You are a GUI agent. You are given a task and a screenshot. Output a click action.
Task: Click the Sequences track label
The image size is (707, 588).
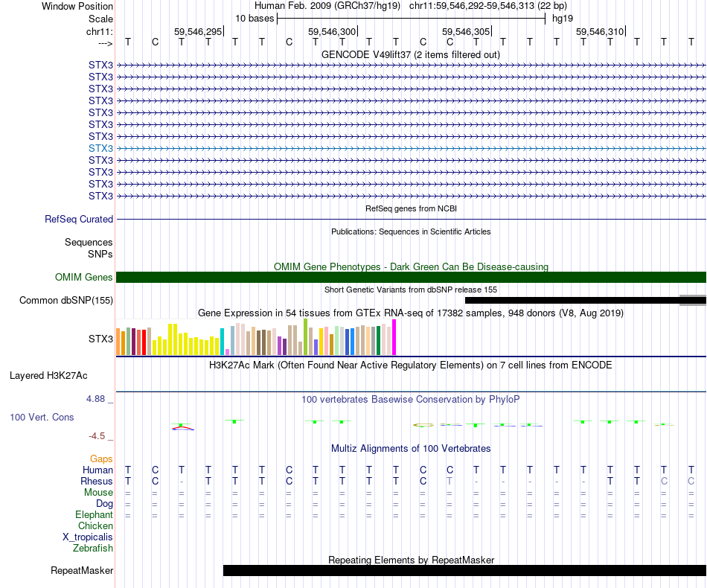(x=89, y=242)
